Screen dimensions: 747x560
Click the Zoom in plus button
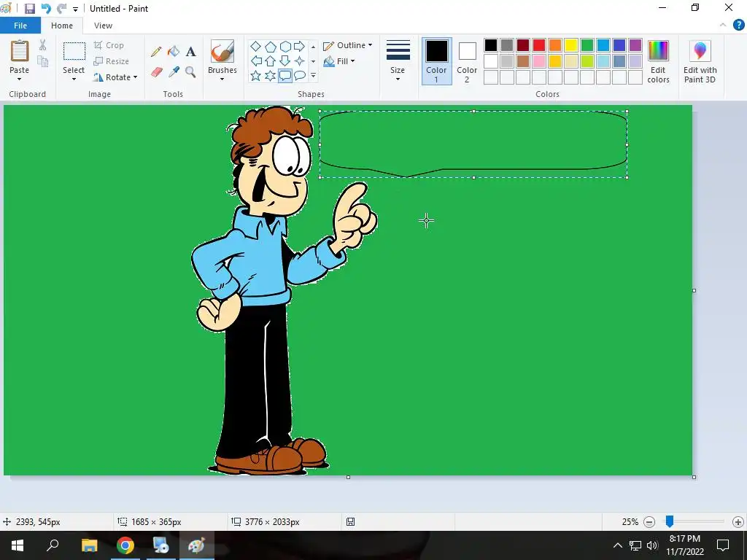pos(738,522)
